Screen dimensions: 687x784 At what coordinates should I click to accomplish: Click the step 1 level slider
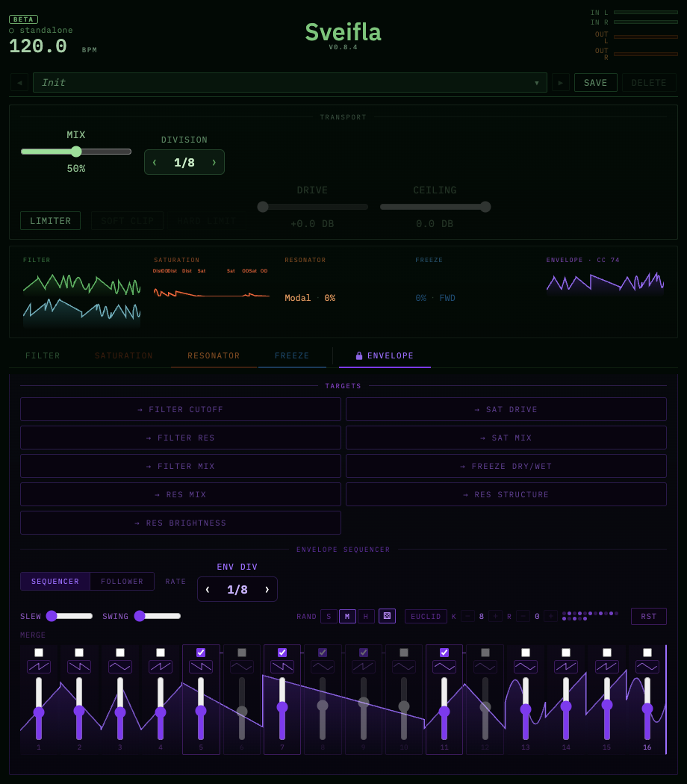click(x=39, y=709)
